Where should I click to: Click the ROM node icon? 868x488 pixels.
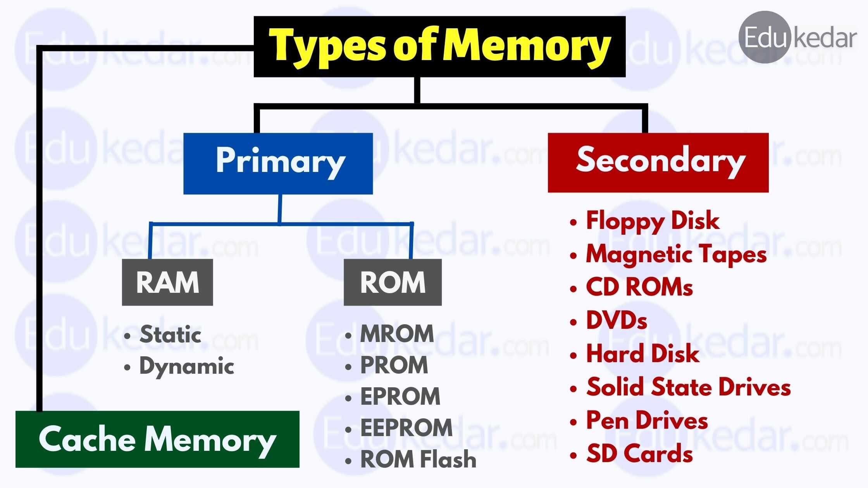tap(386, 284)
